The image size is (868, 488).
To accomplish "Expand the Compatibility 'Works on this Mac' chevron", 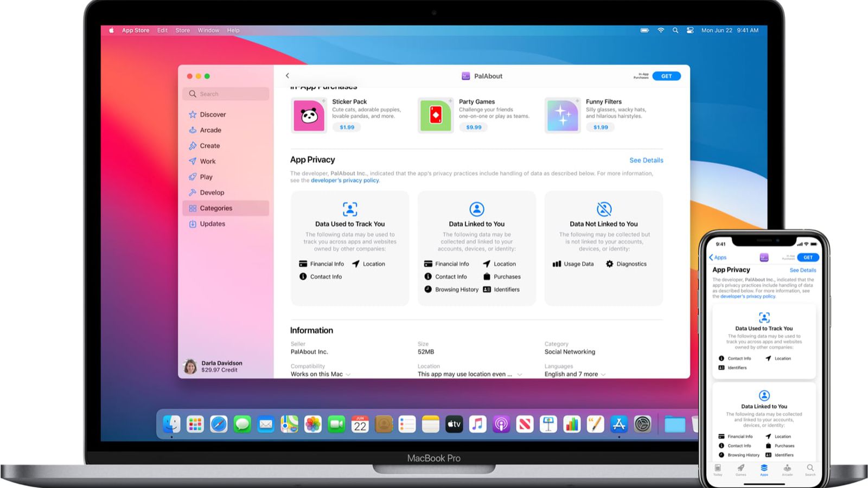I will (x=348, y=375).
